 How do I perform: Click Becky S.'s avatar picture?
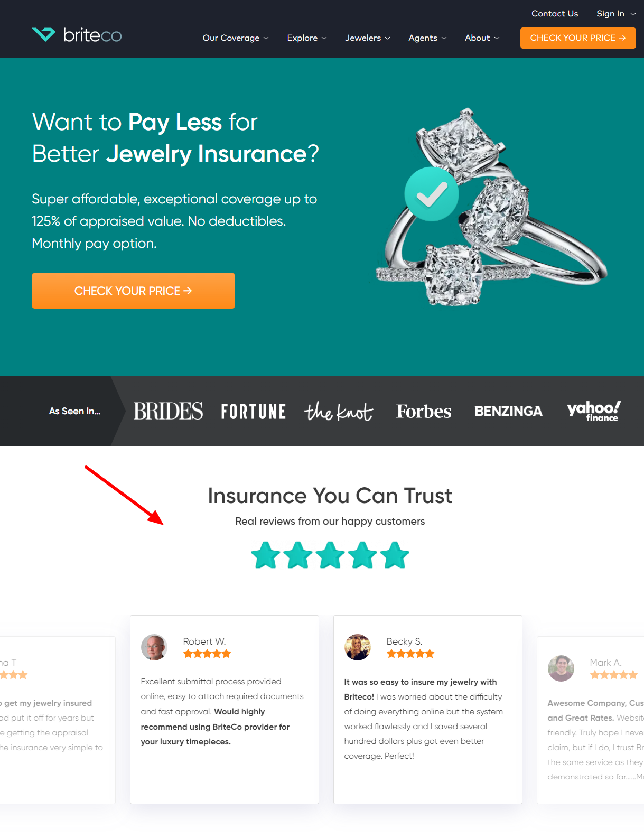[358, 647]
